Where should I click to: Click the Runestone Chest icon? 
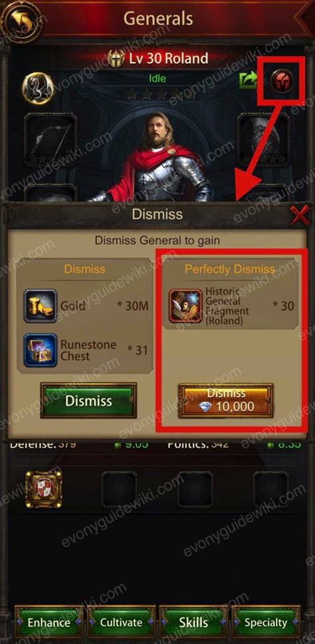pos(40,351)
